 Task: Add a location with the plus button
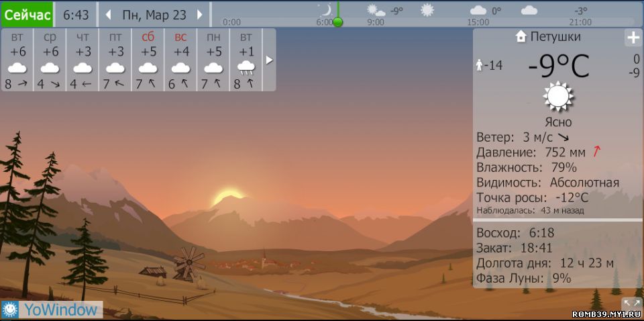633,38
